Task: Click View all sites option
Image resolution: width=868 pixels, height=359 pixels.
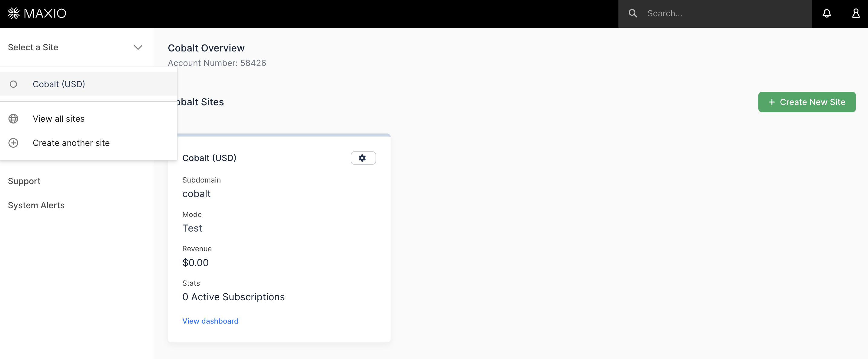Action: tap(59, 119)
